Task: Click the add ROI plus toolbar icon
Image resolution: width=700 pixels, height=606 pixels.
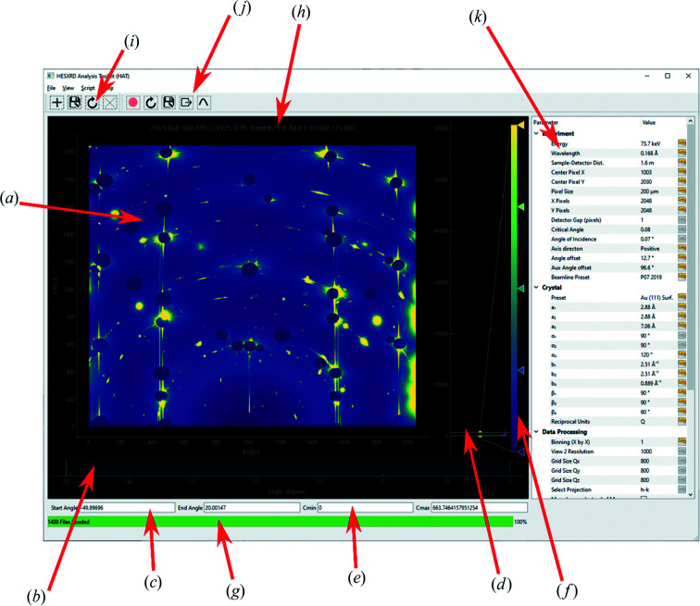Action: pyautogui.click(x=56, y=102)
